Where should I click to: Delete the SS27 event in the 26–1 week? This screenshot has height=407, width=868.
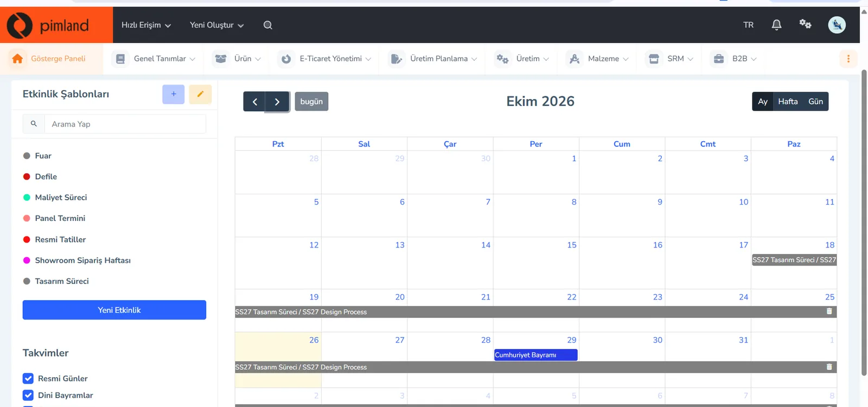click(829, 367)
